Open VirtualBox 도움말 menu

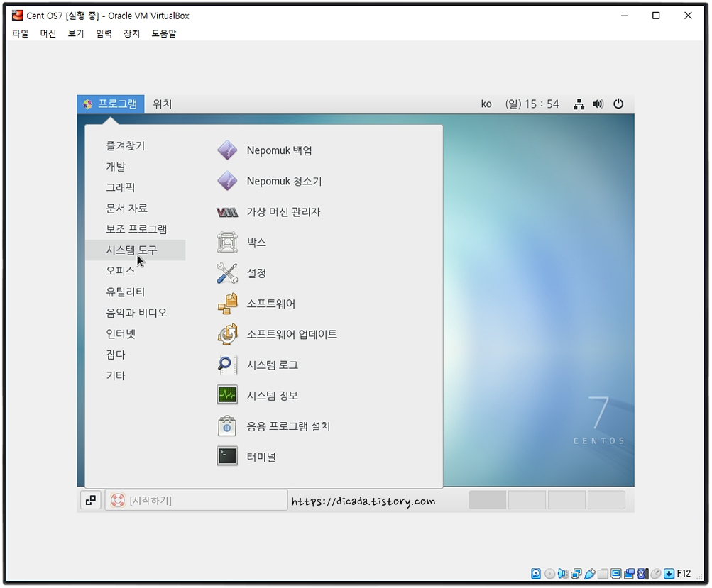[x=164, y=33]
